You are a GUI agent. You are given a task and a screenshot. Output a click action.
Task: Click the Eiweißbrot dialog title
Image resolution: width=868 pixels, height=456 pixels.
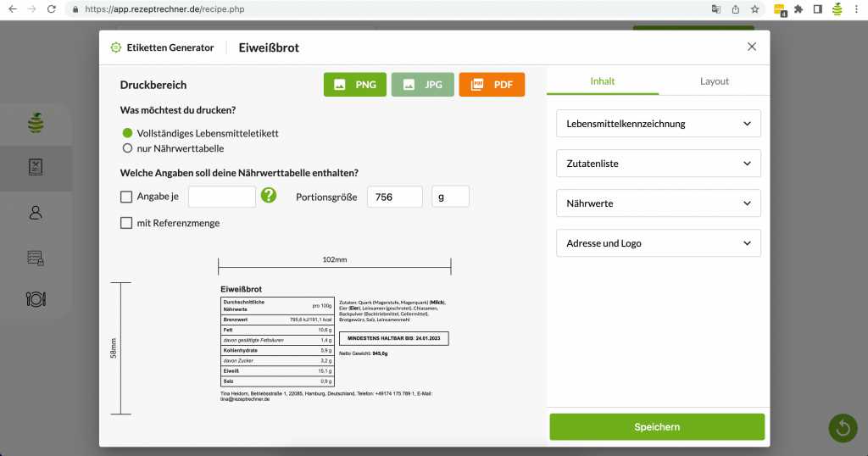point(269,47)
